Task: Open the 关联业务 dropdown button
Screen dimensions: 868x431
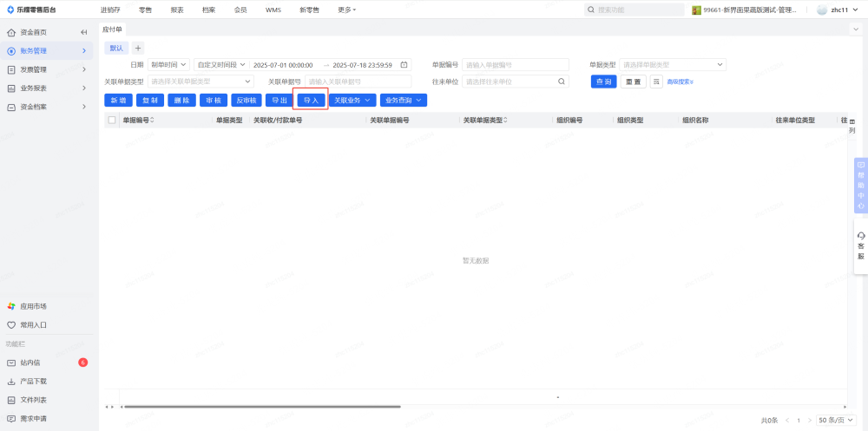Action: [x=352, y=101]
